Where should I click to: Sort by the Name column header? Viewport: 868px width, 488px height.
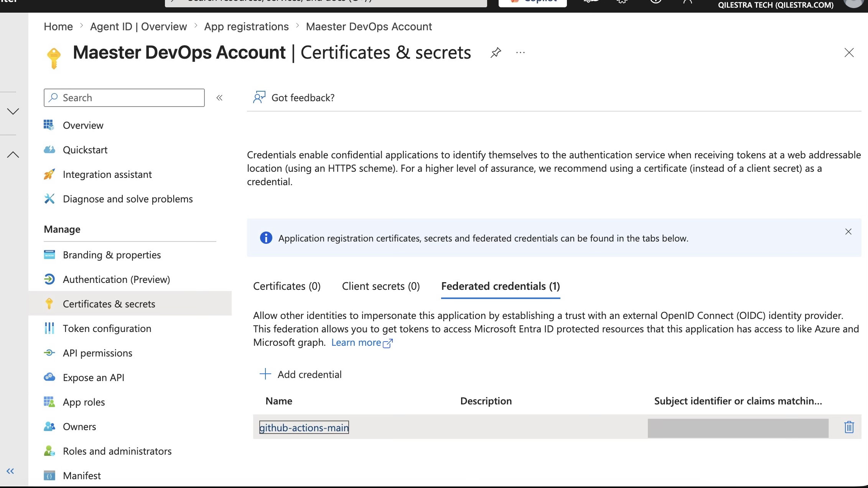point(279,401)
